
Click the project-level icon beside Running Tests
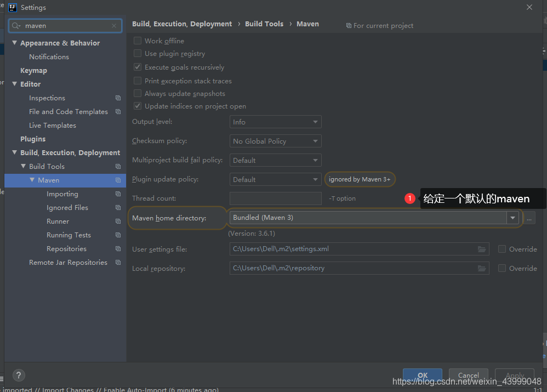tap(118, 235)
